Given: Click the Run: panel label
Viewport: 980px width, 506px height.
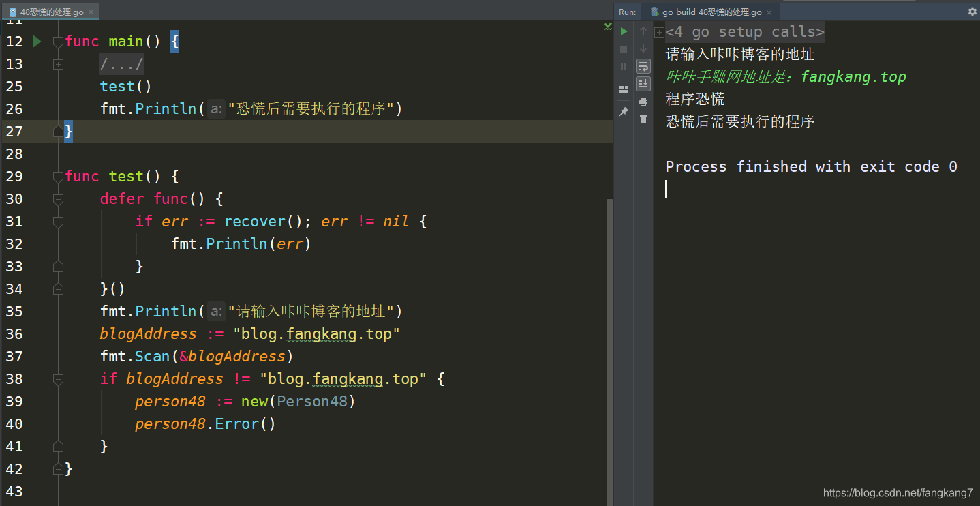Looking at the screenshot, I should point(628,12).
